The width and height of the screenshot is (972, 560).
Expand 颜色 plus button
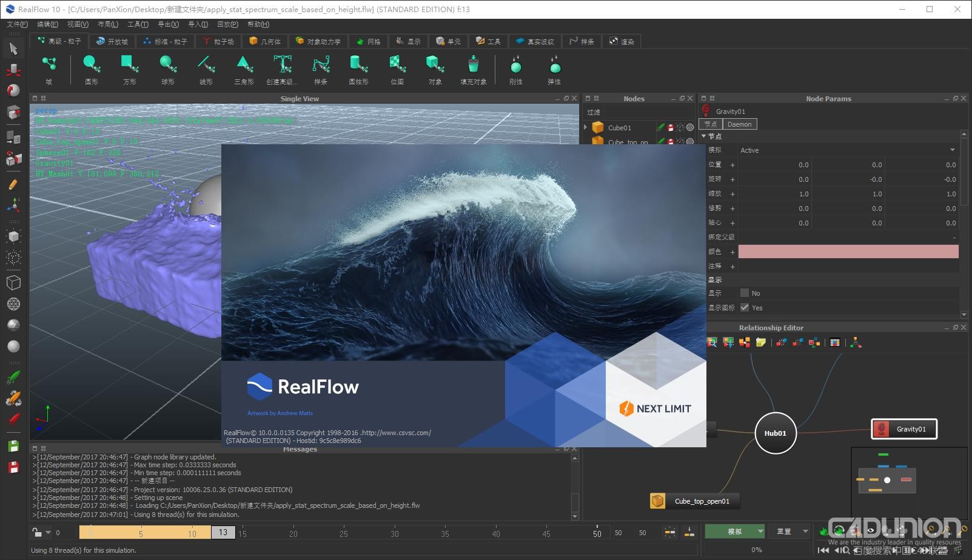point(732,252)
